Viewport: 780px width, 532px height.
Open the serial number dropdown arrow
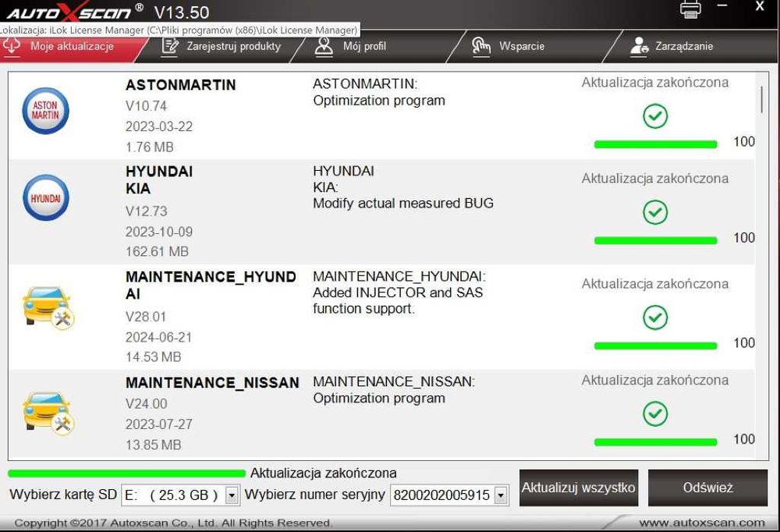tap(502, 495)
